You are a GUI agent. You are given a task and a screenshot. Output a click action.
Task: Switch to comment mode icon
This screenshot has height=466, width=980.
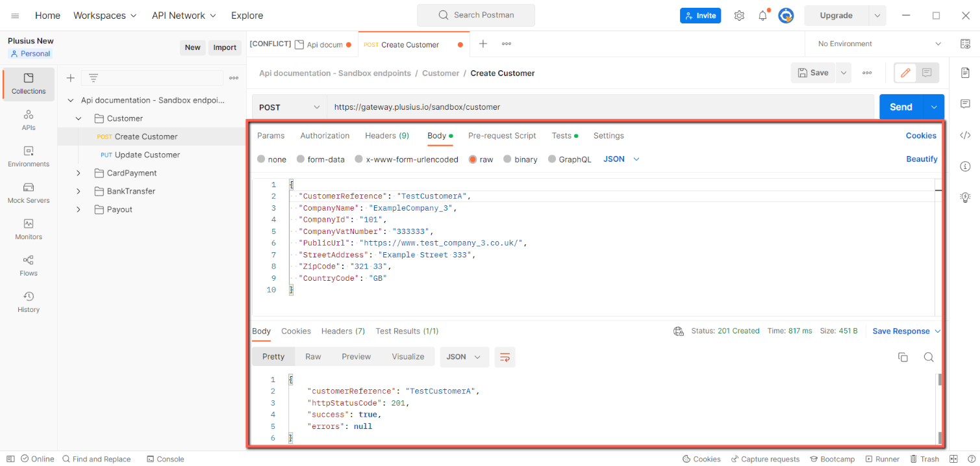[x=927, y=73]
